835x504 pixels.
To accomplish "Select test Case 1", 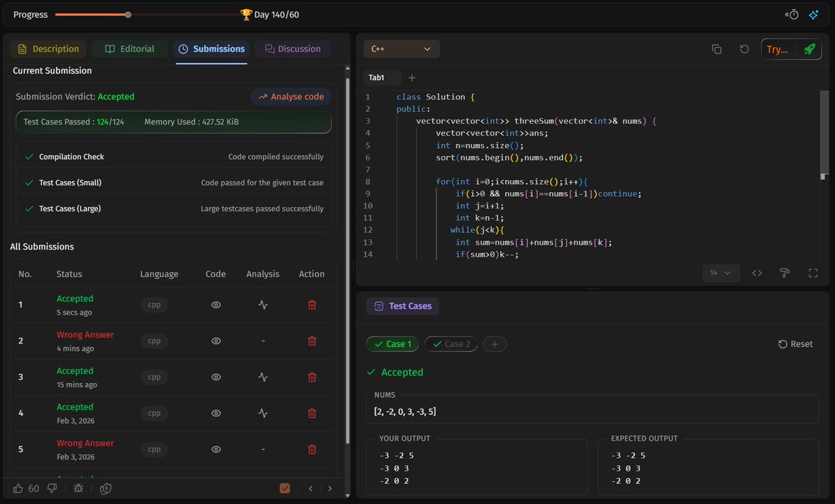I will coord(392,343).
